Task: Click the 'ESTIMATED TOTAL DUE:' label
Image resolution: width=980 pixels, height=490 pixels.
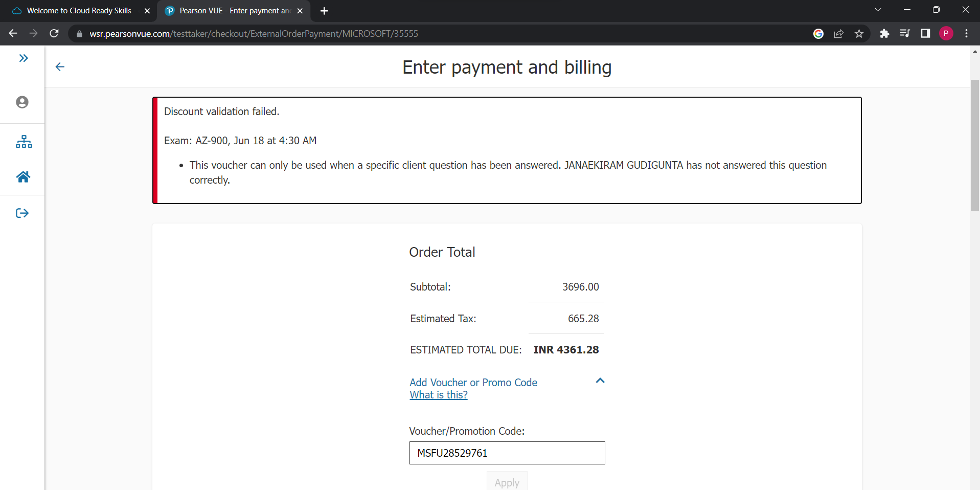Action: pyautogui.click(x=466, y=350)
